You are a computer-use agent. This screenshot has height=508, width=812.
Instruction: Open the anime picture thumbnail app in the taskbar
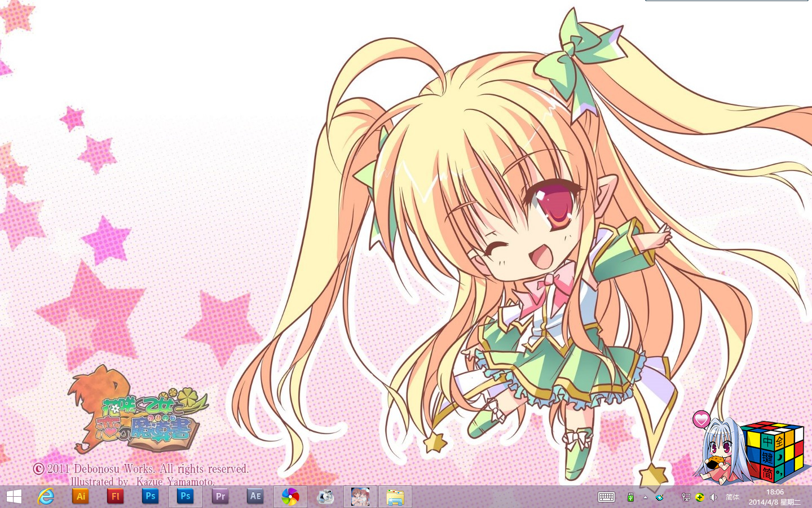pos(360,497)
